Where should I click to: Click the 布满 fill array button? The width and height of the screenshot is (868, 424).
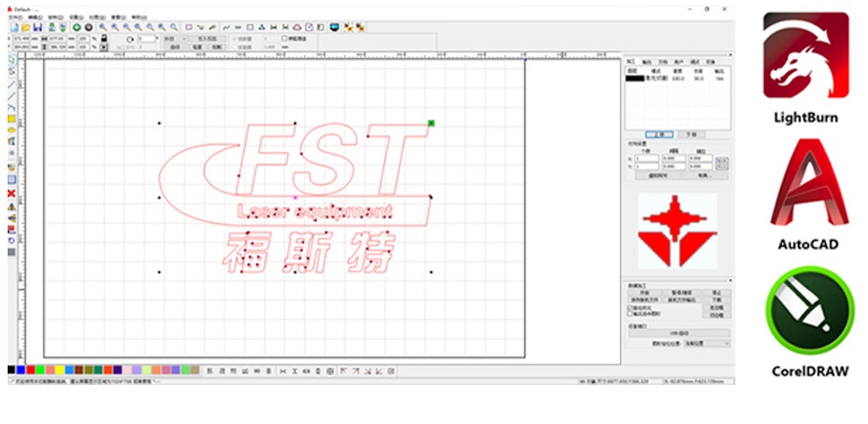click(x=705, y=175)
